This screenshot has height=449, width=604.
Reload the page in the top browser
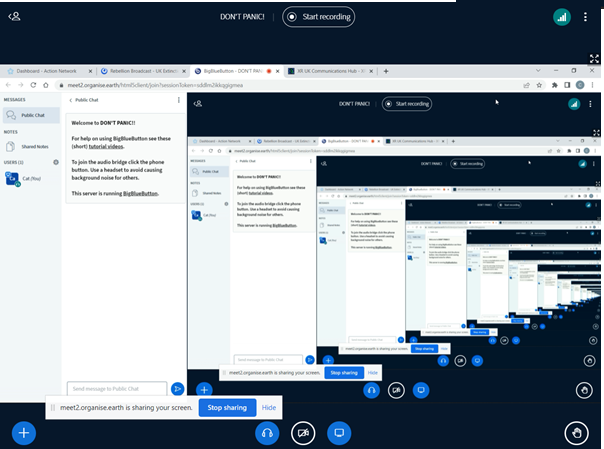pyautogui.click(x=33, y=85)
